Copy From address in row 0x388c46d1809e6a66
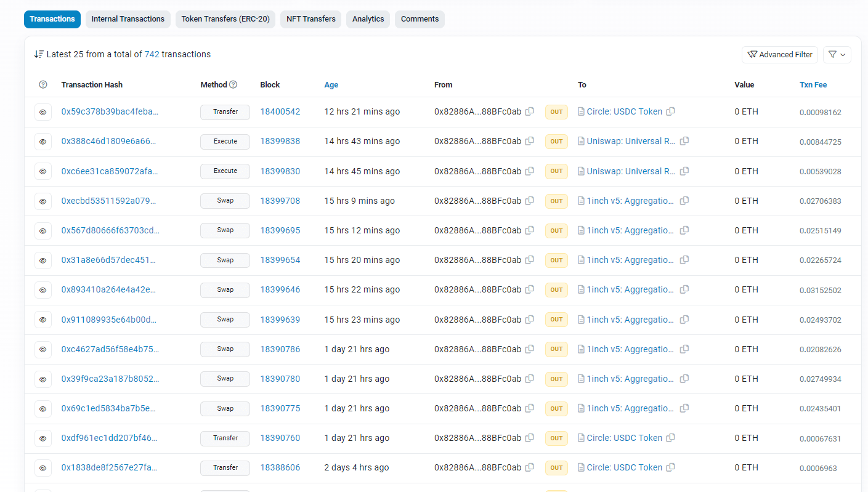This screenshot has height=492, width=868. pos(530,141)
